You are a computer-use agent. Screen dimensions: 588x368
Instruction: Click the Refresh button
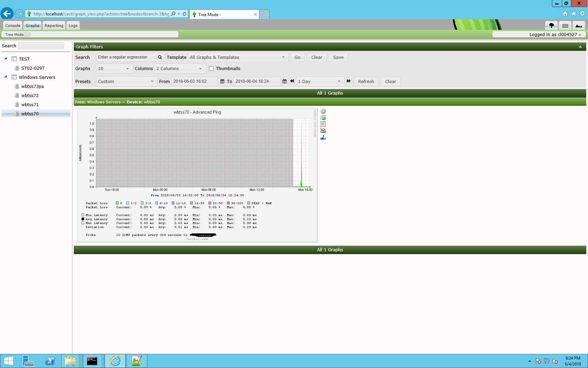tap(366, 81)
